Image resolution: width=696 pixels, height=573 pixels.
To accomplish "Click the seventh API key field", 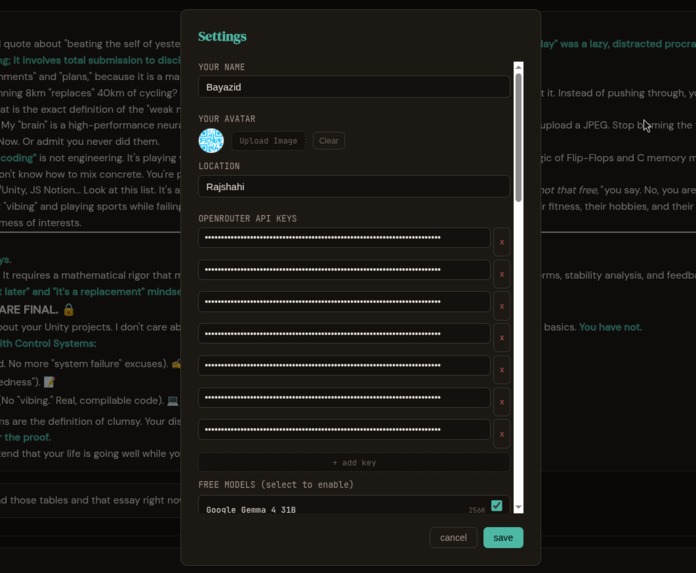I will (344, 430).
